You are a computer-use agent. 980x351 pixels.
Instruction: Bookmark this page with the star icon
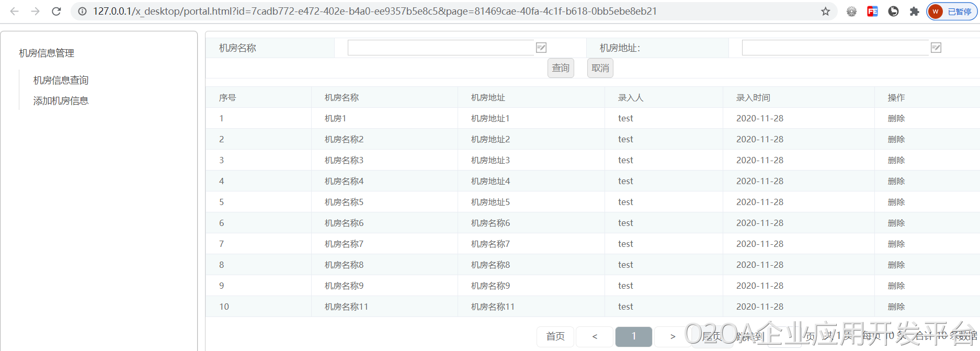825,11
